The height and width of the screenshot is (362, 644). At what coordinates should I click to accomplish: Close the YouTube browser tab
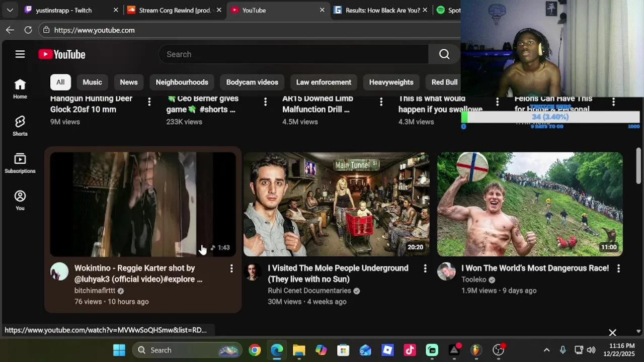coord(322,10)
